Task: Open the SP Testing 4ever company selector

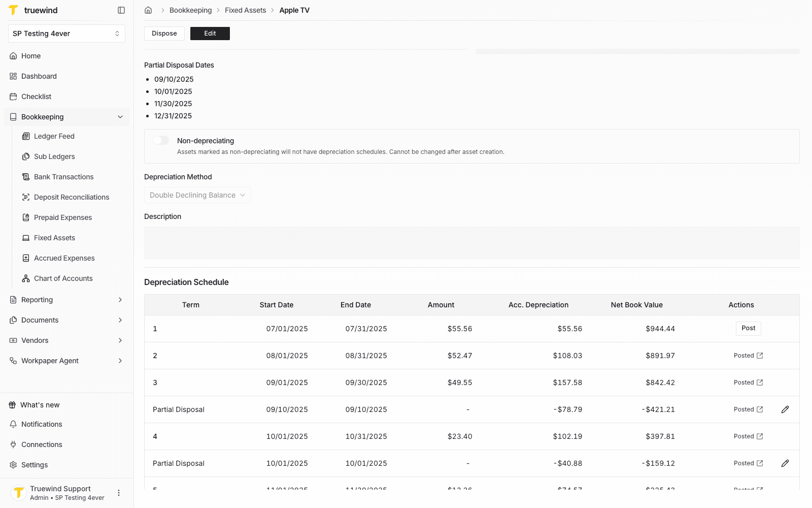Action: pos(66,34)
